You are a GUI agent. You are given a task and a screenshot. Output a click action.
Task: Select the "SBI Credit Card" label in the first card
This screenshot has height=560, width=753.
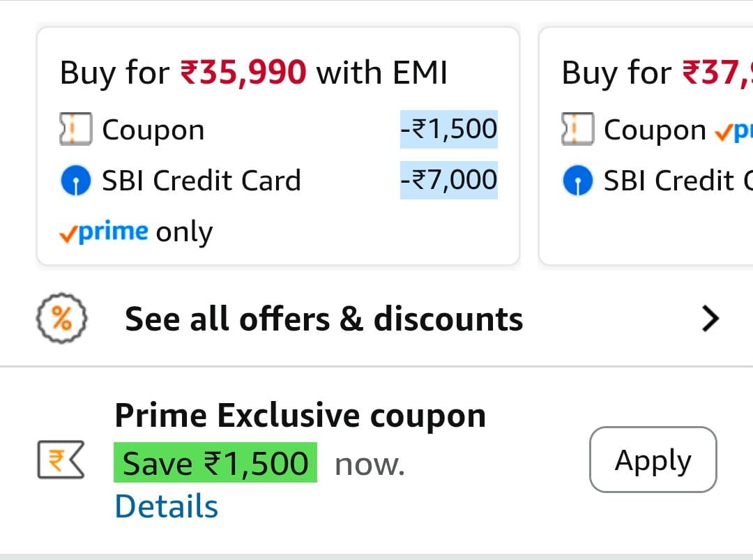pos(201,181)
